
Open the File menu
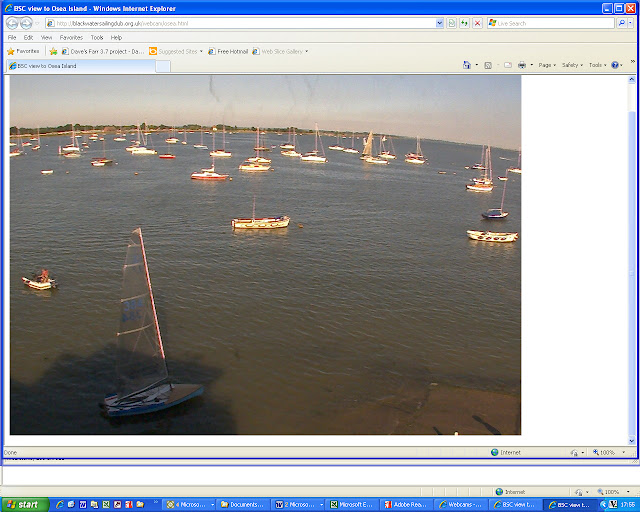click(x=12, y=38)
